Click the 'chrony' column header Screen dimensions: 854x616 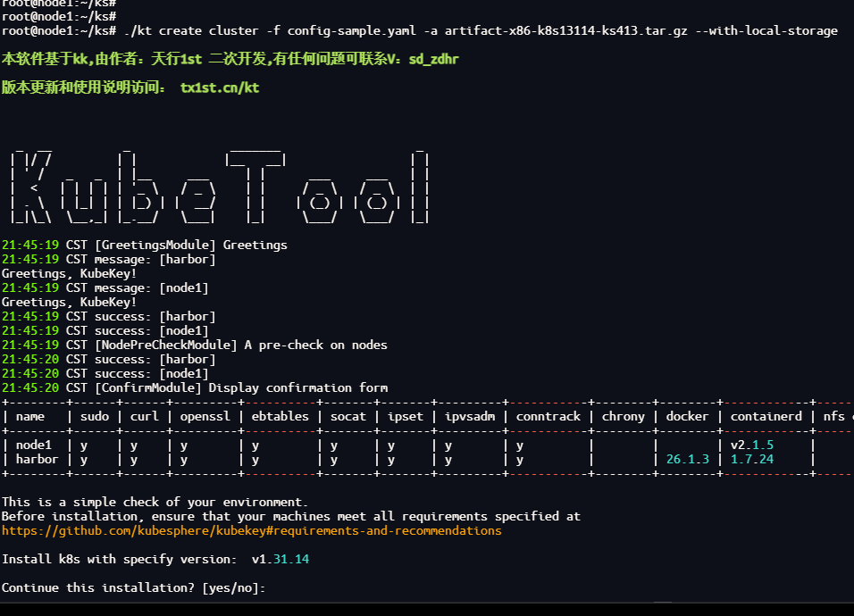623,416
